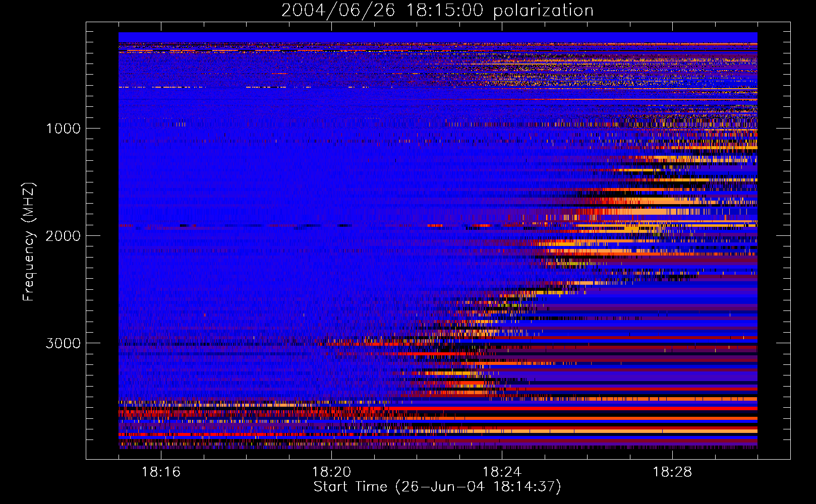Click the 18:16 time tick label

tap(161, 472)
